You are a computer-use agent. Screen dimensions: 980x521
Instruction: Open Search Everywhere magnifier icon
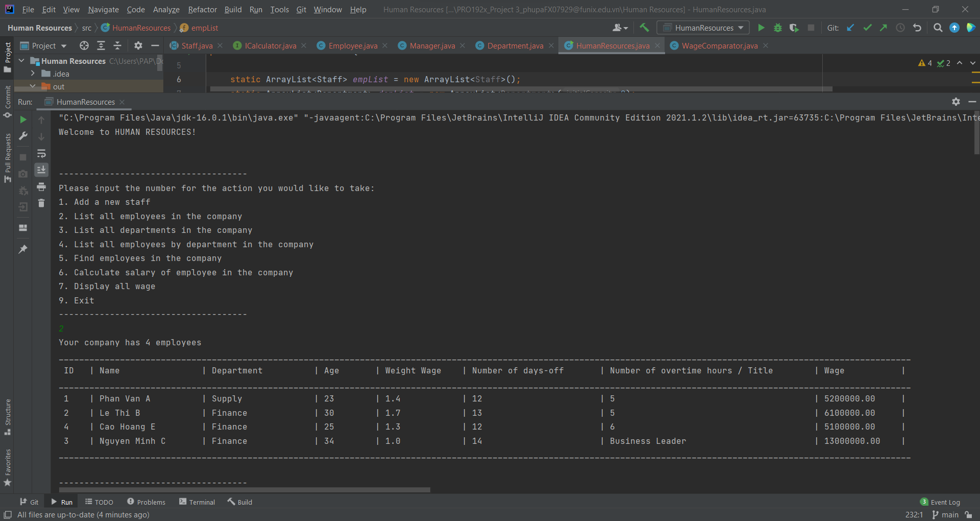938,28
